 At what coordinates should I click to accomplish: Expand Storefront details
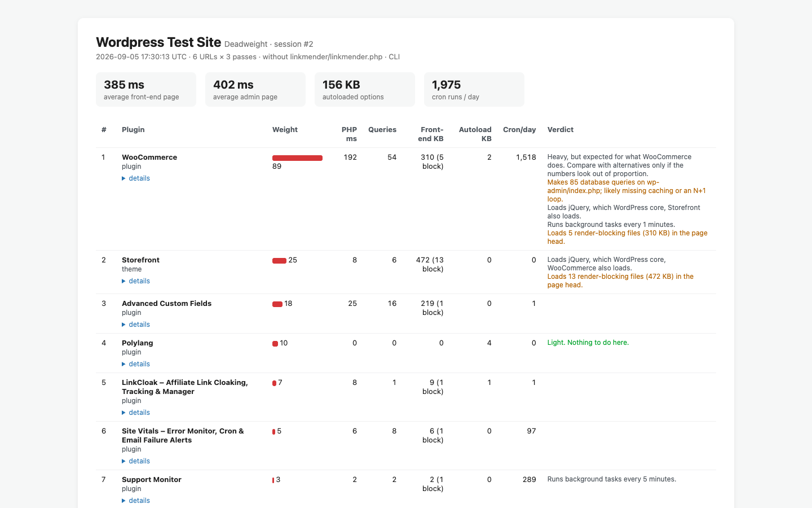[x=136, y=281]
